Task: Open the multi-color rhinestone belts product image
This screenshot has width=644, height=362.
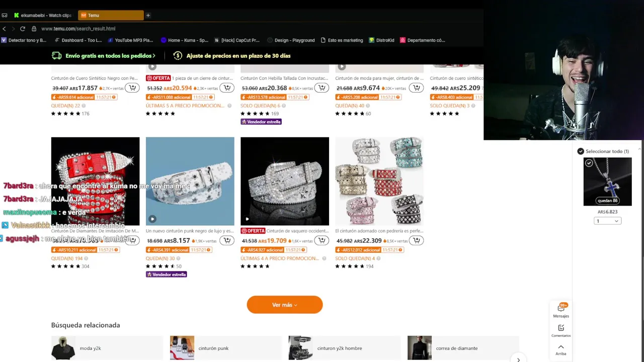Action: pos(379,181)
